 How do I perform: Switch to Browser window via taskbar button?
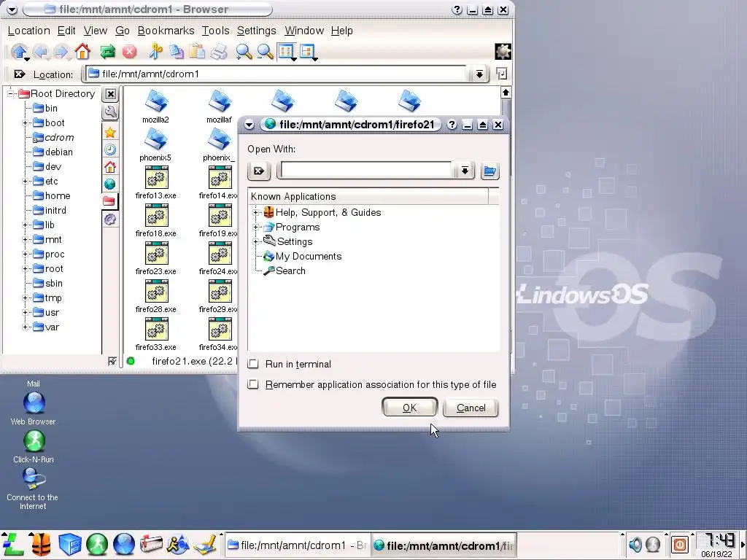click(298, 545)
